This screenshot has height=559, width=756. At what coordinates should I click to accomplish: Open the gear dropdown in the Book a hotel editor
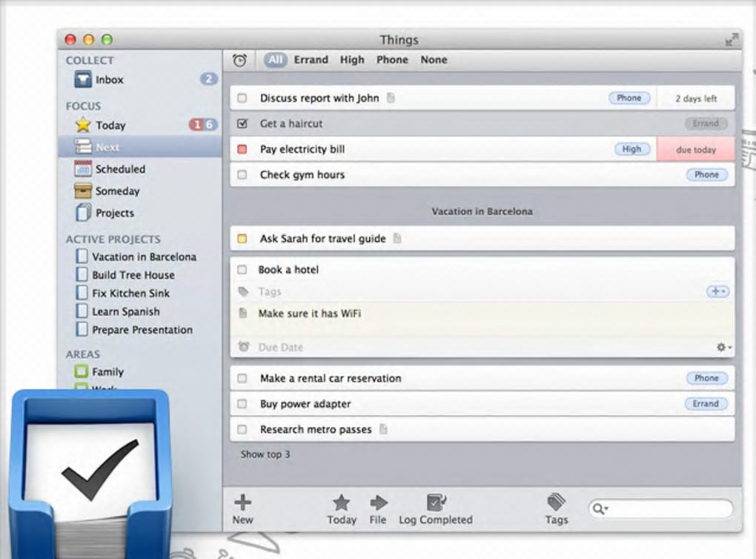[x=723, y=347]
